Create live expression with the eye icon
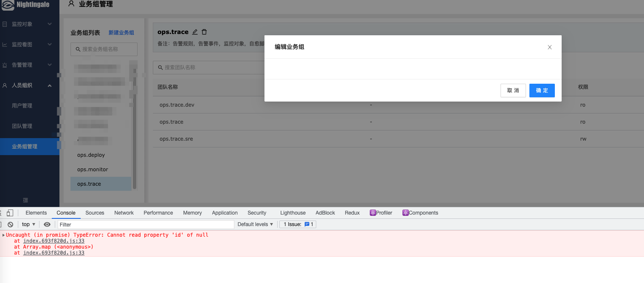This screenshot has width=644, height=283. [47, 224]
